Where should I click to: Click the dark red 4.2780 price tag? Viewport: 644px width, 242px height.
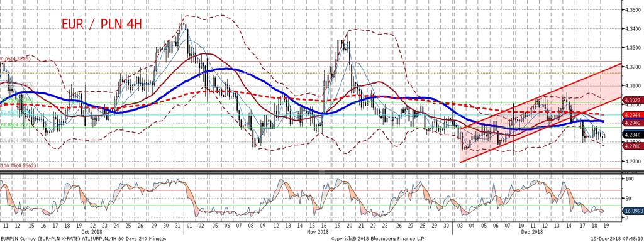click(x=633, y=146)
